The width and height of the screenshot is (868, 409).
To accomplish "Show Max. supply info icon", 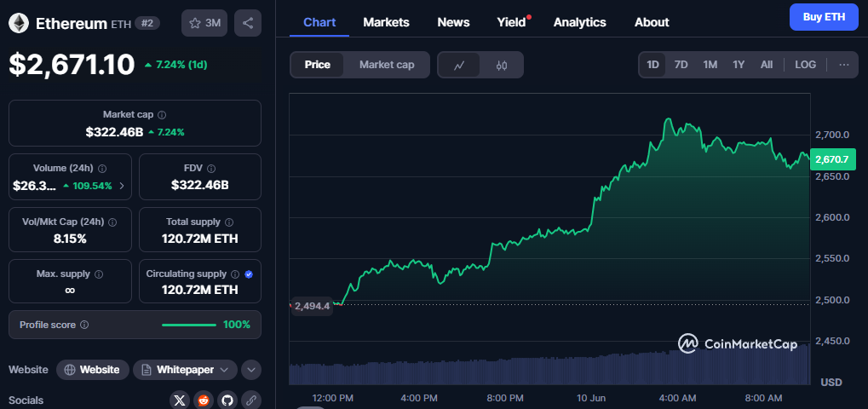I will pos(99,274).
